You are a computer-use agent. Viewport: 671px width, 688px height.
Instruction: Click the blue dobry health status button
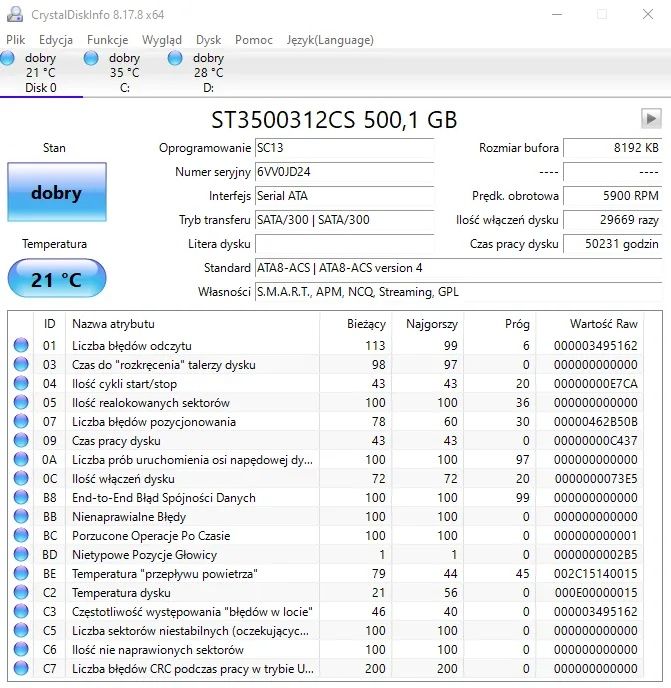[57, 192]
